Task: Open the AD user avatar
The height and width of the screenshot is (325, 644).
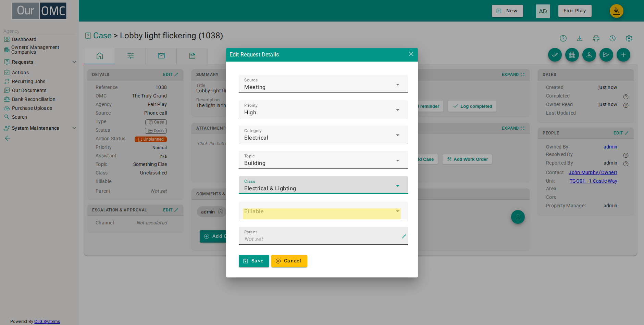Action: [x=543, y=11]
